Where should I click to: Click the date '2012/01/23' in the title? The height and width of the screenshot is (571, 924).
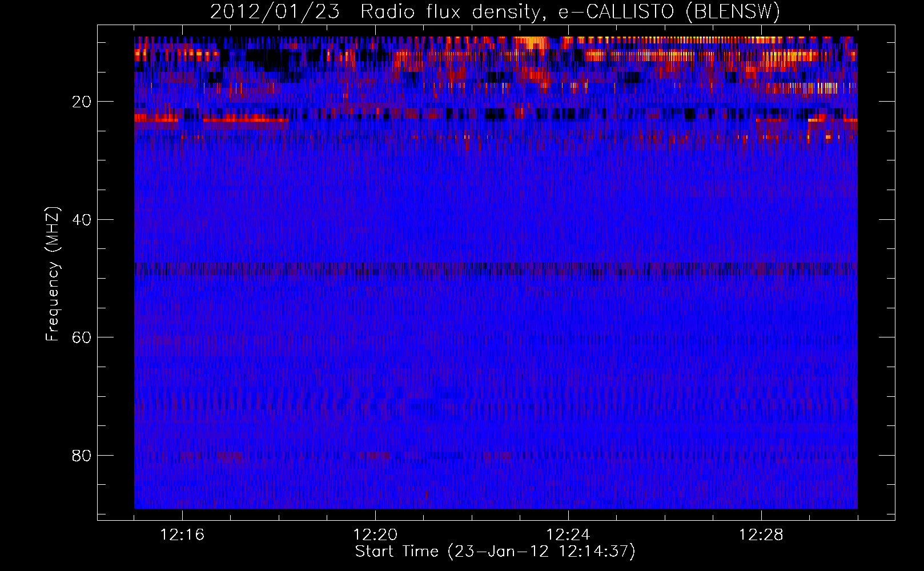pos(275,12)
